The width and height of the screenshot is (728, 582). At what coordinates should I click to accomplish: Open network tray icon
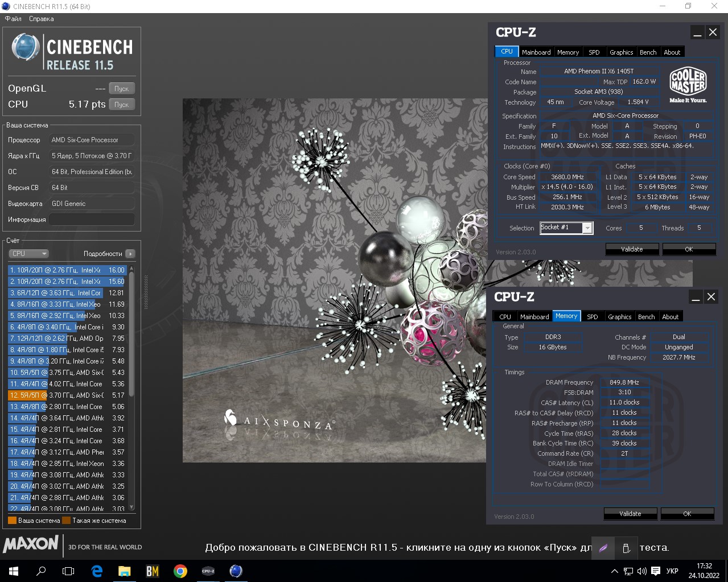(x=628, y=571)
